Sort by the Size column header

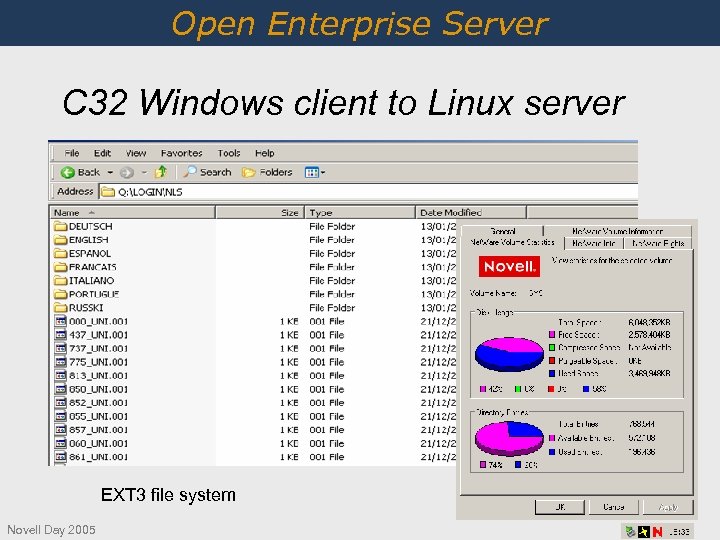[x=260, y=213]
